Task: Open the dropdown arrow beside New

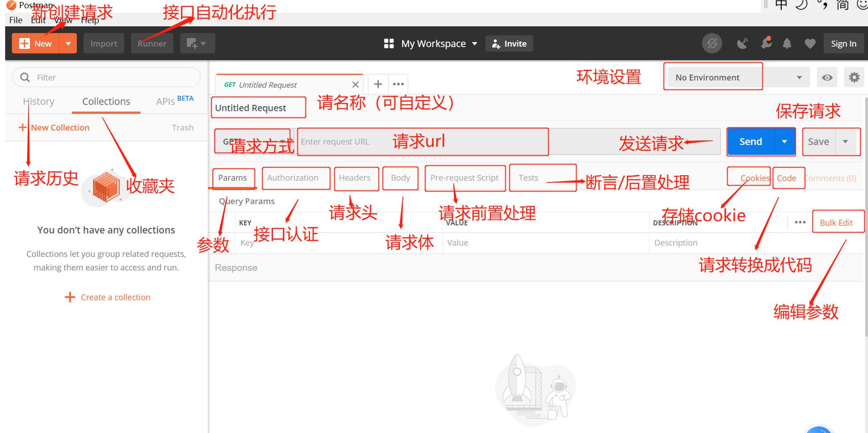Action: [68, 44]
